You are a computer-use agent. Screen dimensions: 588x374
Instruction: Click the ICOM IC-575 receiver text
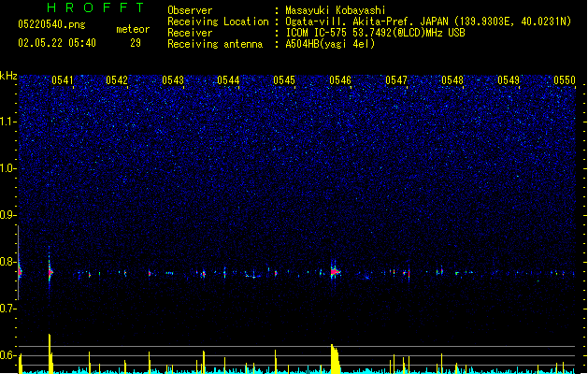coord(375,33)
